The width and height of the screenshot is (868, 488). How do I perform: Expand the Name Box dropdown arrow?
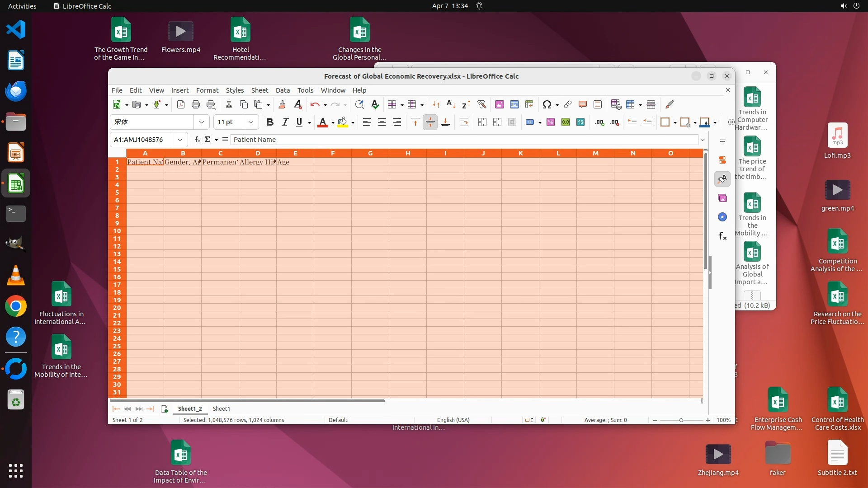coord(180,140)
